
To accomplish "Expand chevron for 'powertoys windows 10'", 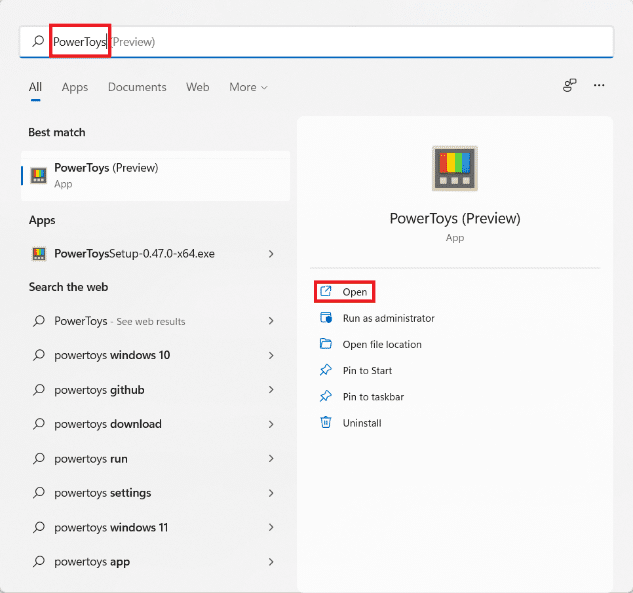I will (271, 355).
